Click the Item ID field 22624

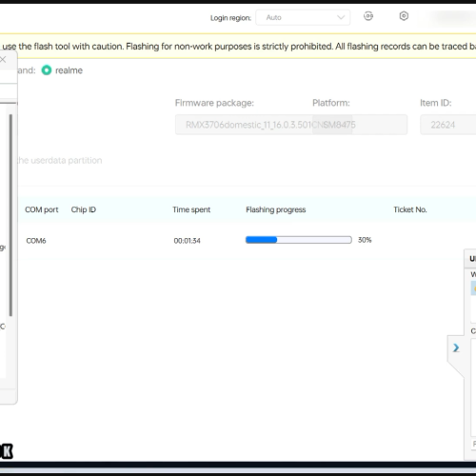point(448,125)
